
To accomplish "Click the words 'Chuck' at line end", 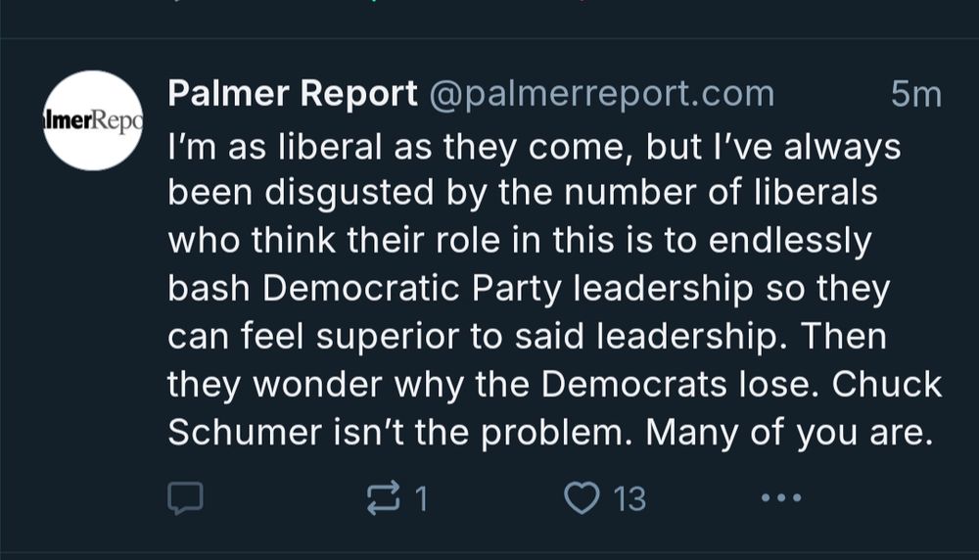I will point(886,384).
